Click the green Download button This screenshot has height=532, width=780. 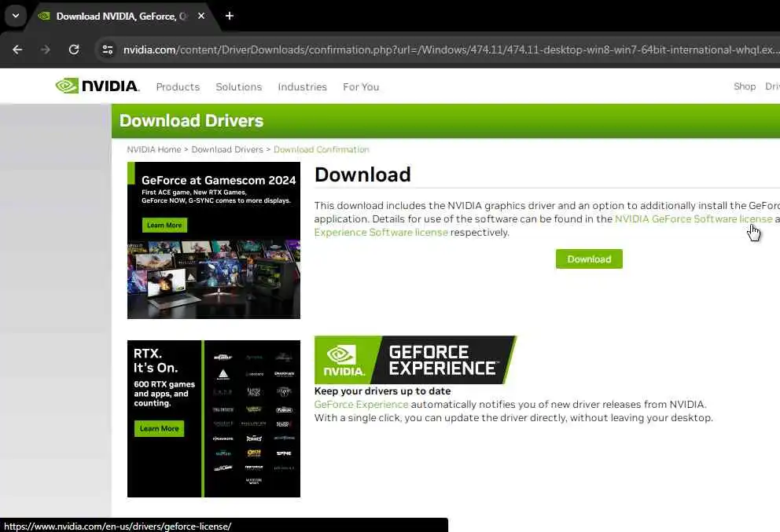(589, 259)
